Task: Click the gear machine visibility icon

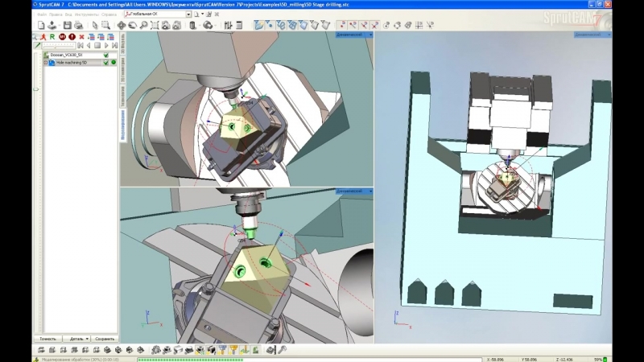Action: [155, 350]
